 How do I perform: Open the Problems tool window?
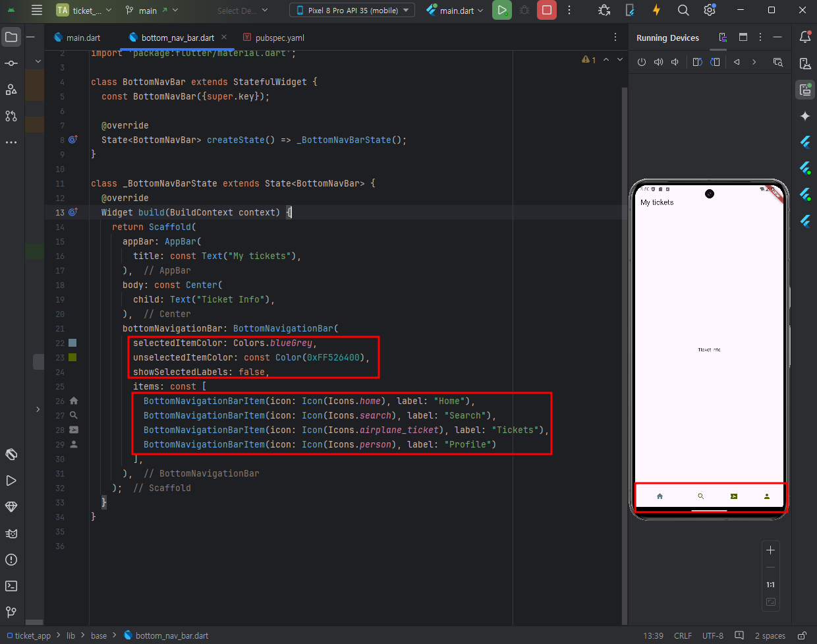pos(11,560)
